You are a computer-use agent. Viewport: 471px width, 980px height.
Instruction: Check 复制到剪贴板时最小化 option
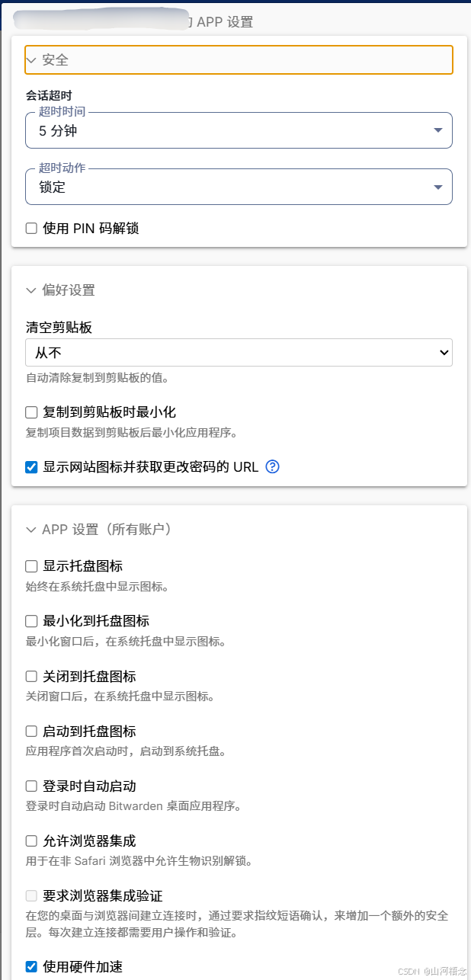pos(31,412)
